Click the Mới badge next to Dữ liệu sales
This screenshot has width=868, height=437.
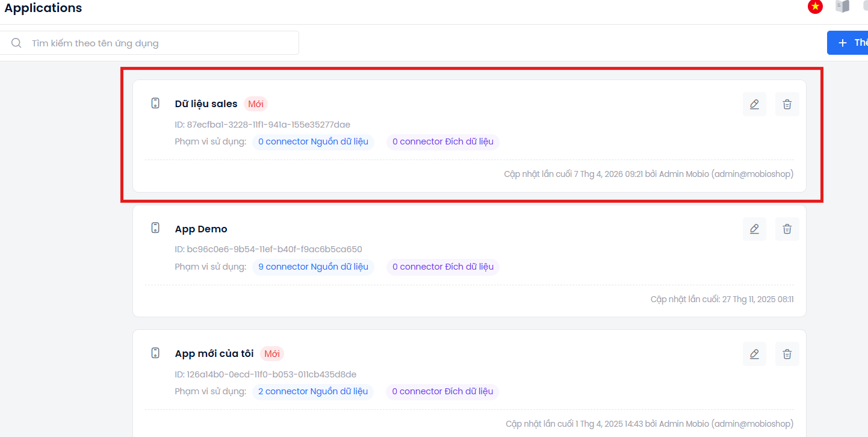click(255, 104)
